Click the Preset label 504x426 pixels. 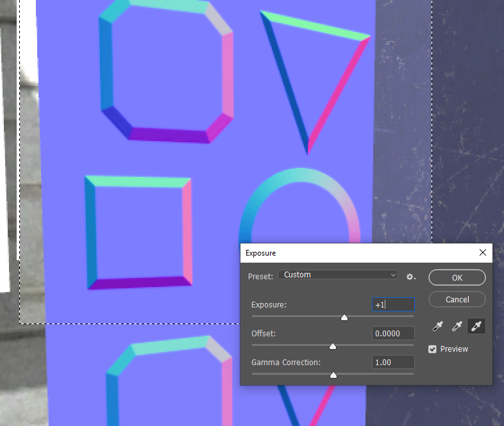coord(260,276)
